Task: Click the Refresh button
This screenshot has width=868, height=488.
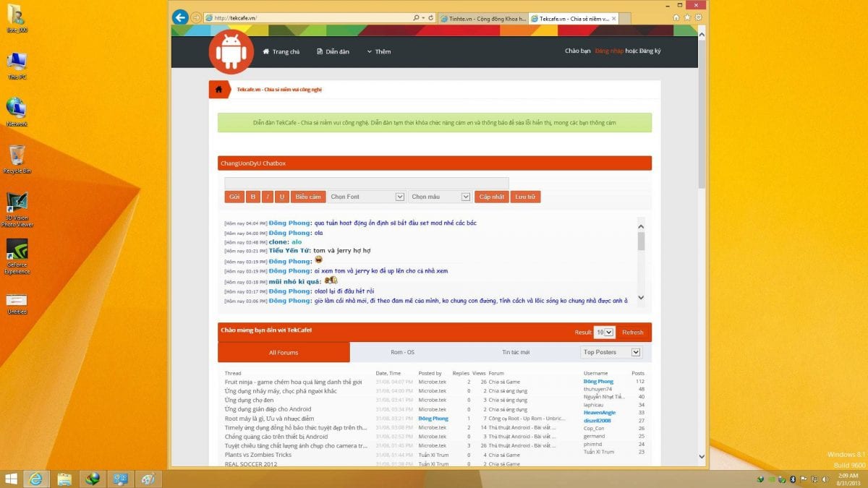Action: pos(632,333)
